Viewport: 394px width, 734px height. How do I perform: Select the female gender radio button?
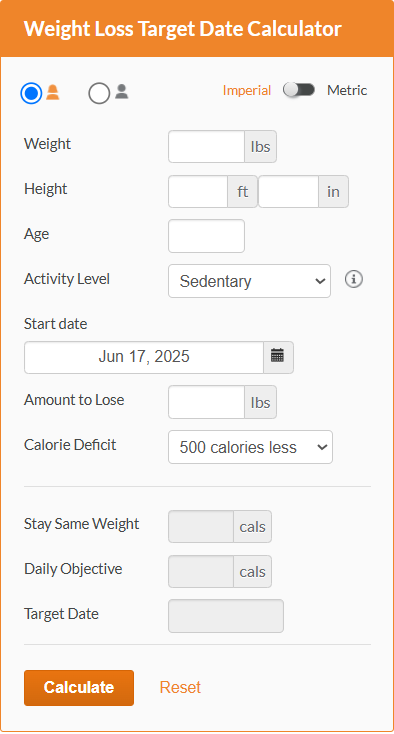pos(31,93)
